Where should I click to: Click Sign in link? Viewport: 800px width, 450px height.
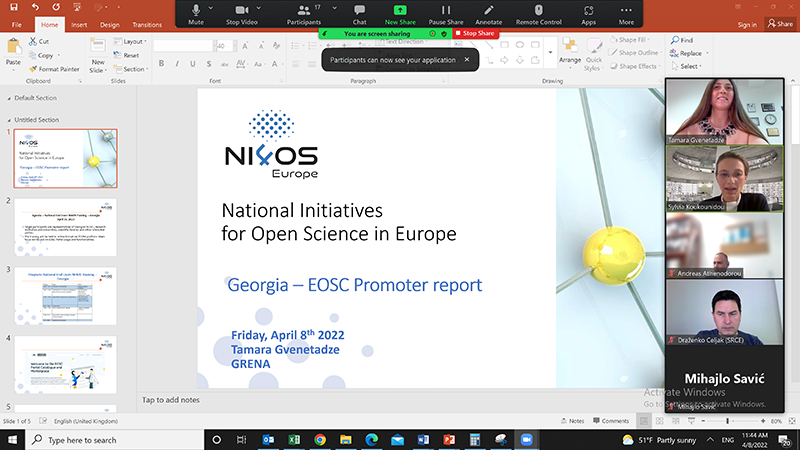(x=747, y=24)
